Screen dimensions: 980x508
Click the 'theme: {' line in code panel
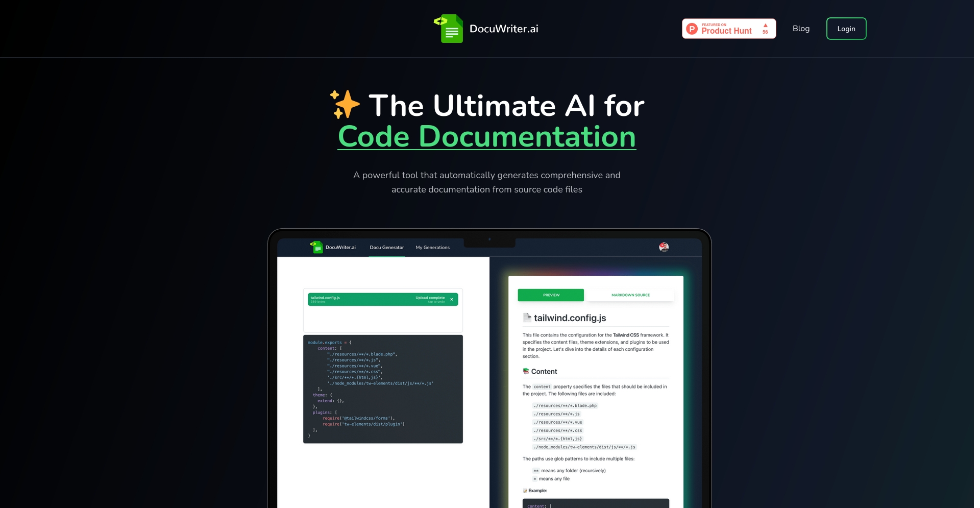(x=323, y=395)
